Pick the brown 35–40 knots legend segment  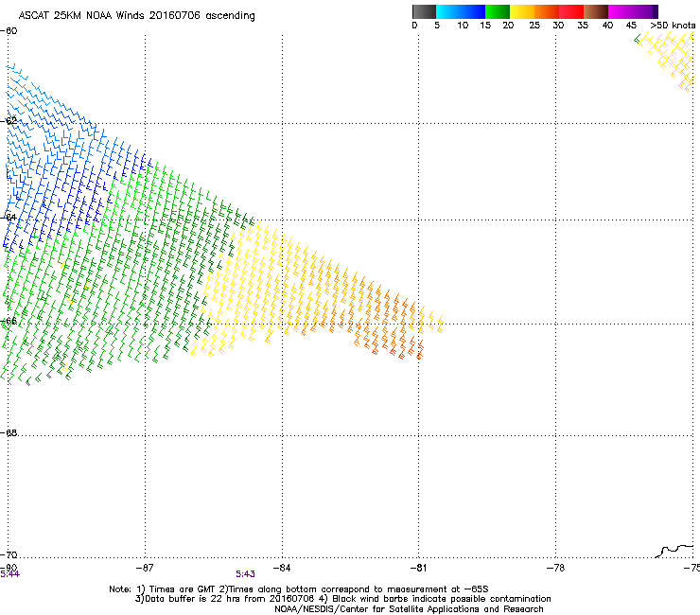[596, 11]
